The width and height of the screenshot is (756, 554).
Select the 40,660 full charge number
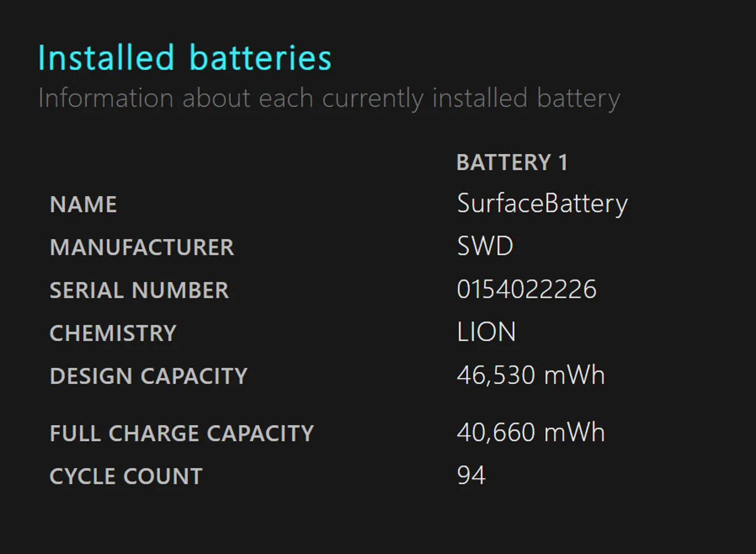pyautogui.click(x=496, y=433)
